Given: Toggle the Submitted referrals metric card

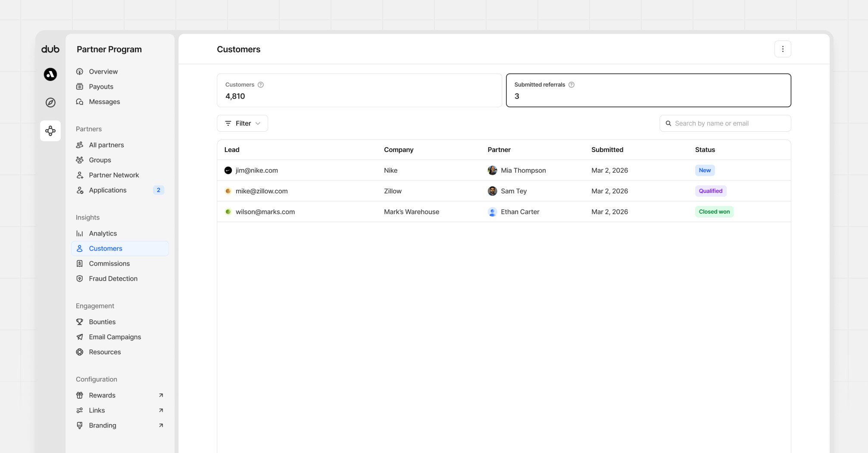Looking at the screenshot, I should pos(648,90).
